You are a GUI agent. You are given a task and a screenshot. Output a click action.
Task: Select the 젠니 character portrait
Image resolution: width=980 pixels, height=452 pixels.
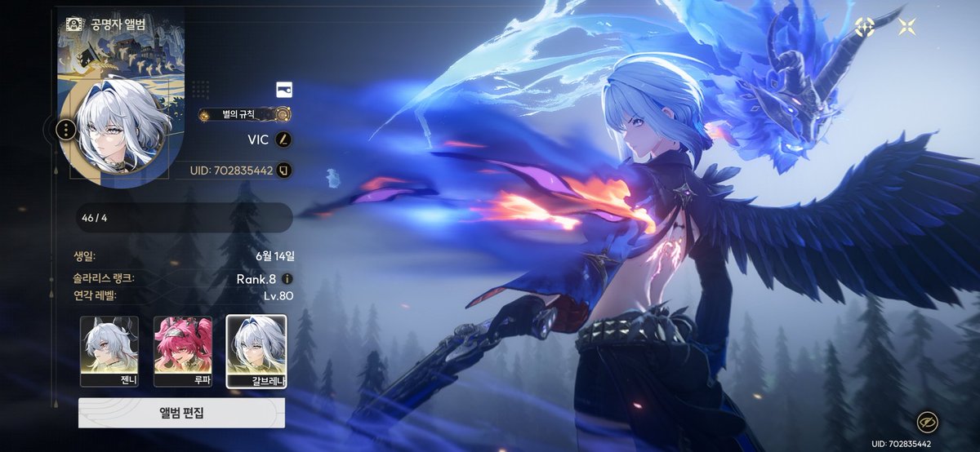109,351
